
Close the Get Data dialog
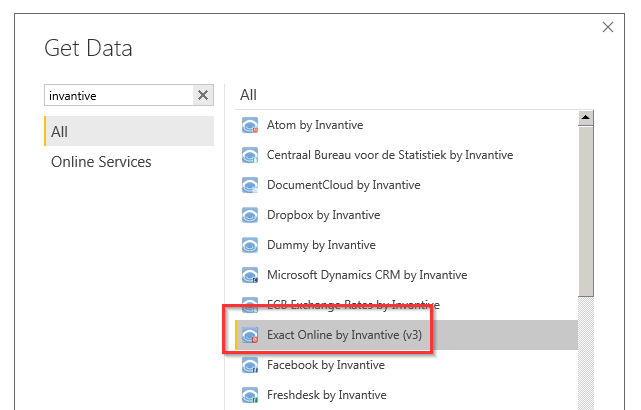(608, 27)
